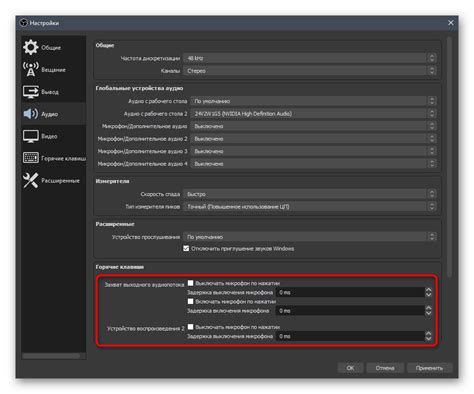This screenshot has height=394, width=474.
Task: Open Микрофон/Дополнительное аудио 4 dropdown
Action: click(x=313, y=164)
